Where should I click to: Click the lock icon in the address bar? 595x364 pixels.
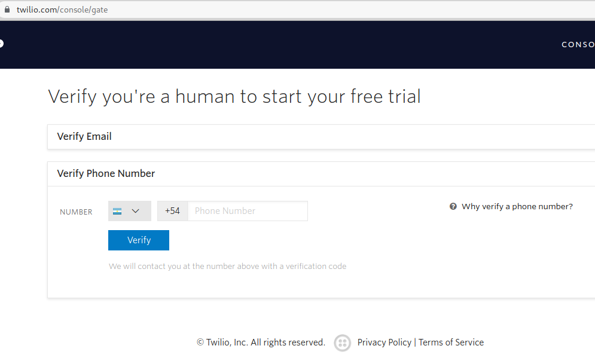point(7,10)
